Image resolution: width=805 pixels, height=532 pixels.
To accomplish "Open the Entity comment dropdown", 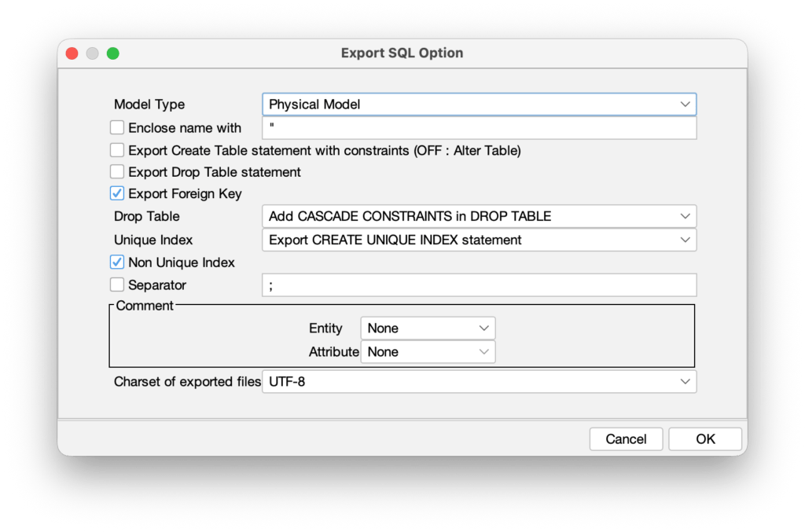I will 428,328.
